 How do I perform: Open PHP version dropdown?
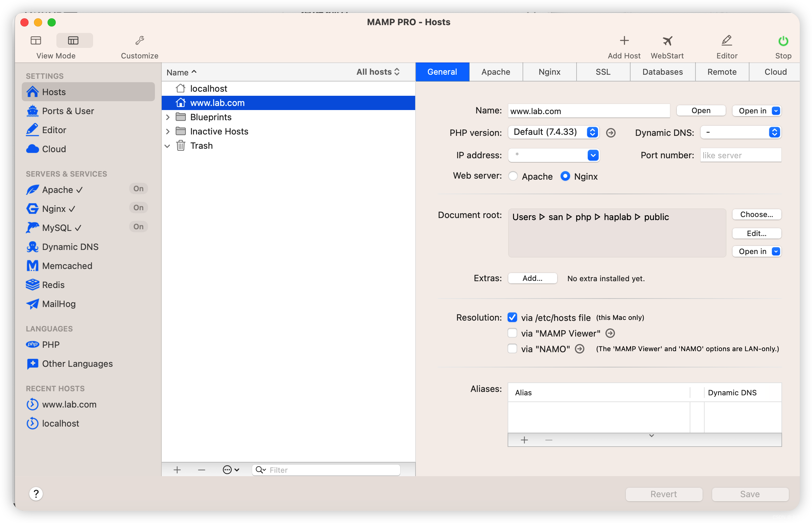pos(553,132)
